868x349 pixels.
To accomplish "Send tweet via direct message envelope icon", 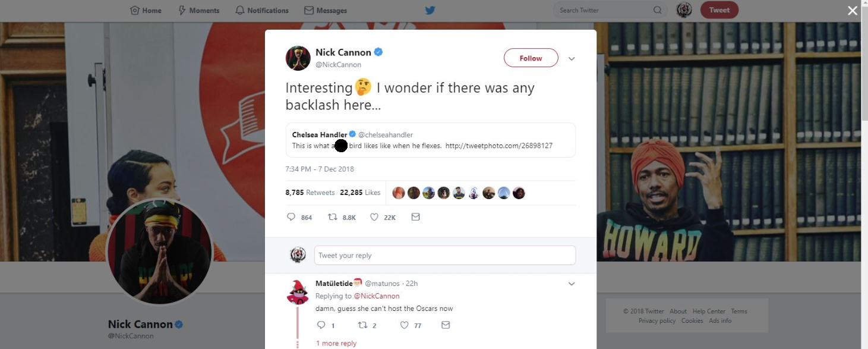I will point(416,217).
